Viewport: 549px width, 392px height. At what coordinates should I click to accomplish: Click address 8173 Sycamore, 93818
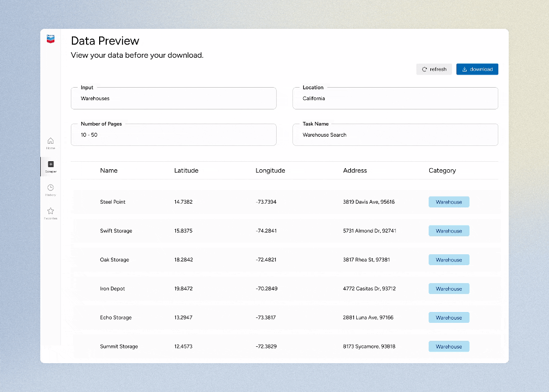coord(369,346)
